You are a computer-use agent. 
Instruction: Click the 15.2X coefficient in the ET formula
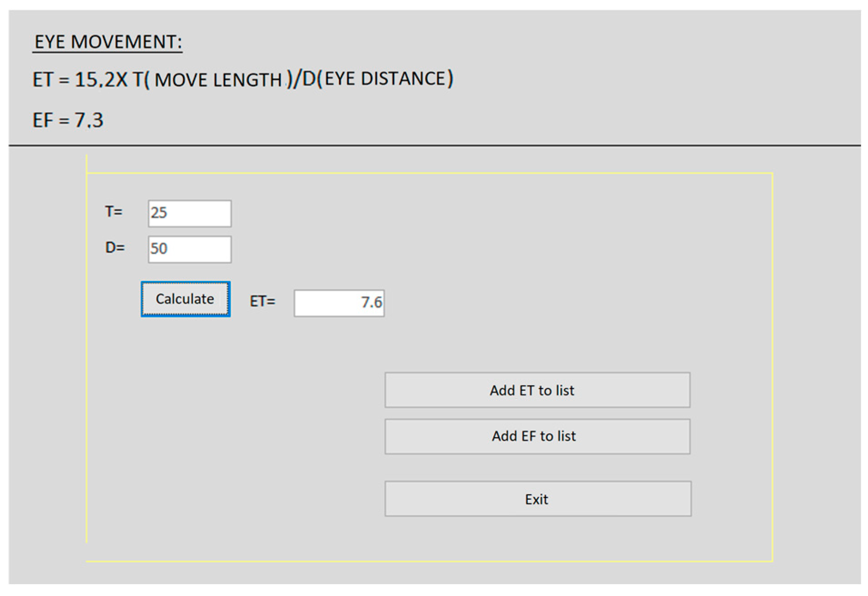(x=101, y=80)
